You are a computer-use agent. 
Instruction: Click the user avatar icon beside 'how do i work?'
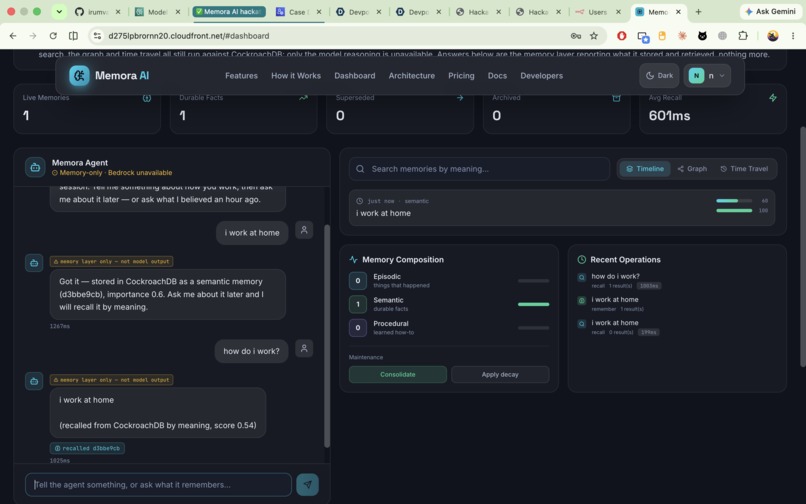pyautogui.click(x=304, y=348)
